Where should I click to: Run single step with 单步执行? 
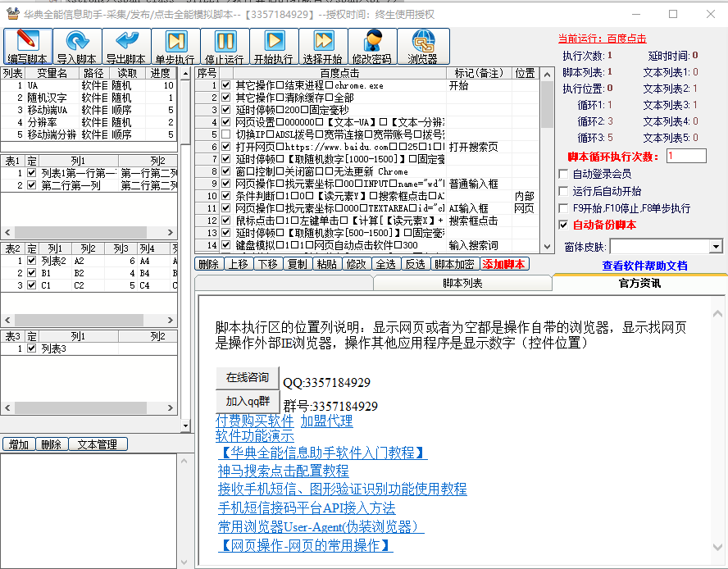[x=175, y=47]
